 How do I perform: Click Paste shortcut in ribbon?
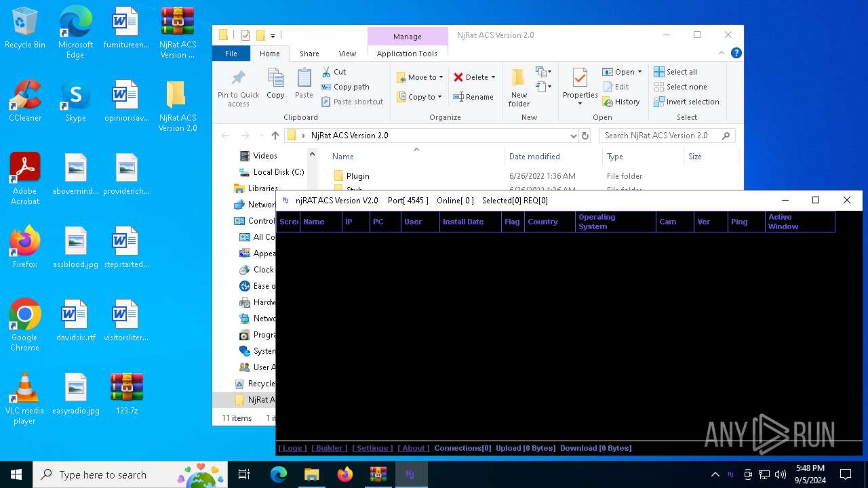pos(352,102)
